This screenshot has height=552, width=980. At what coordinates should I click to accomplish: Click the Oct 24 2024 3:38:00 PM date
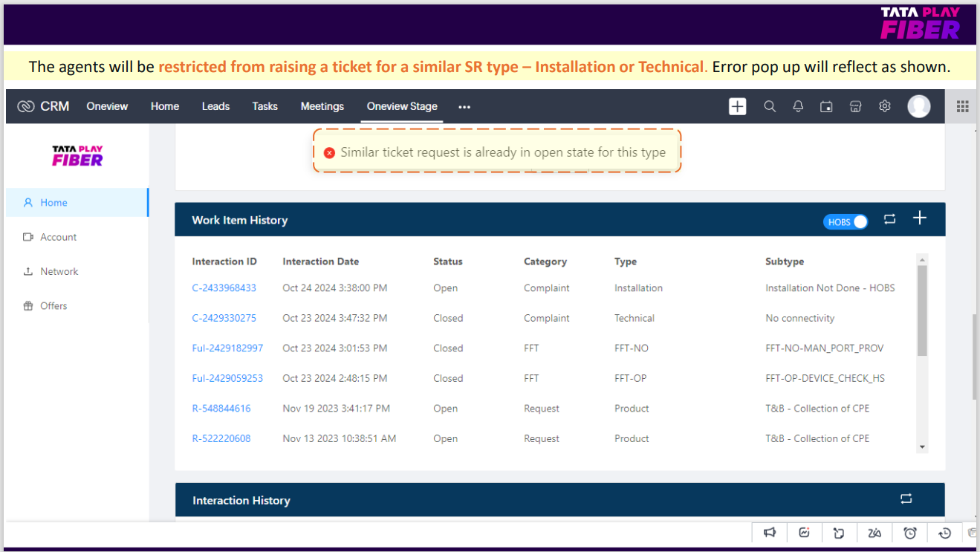334,288
